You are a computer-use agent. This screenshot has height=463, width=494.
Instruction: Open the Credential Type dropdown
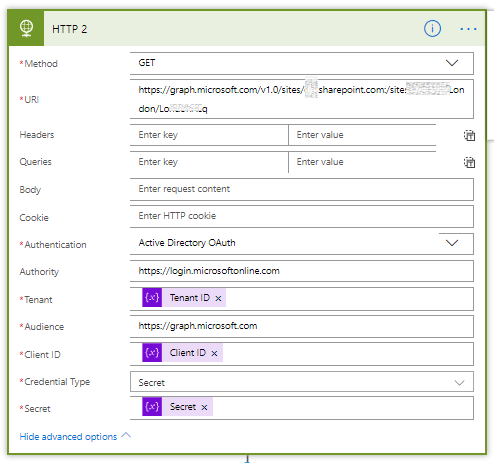tap(301, 382)
